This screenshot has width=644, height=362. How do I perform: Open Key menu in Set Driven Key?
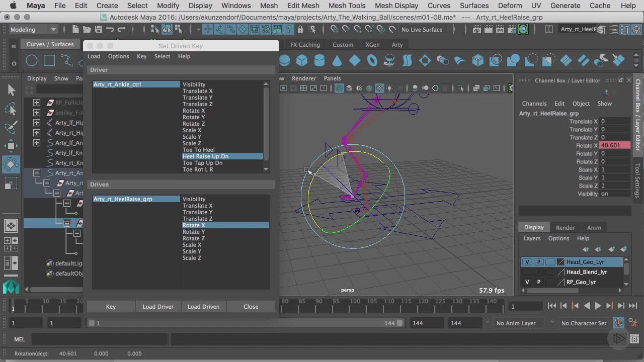click(142, 56)
